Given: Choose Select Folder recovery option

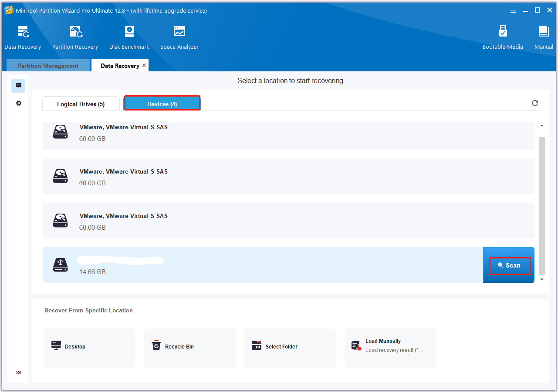Looking at the screenshot, I should (x=290, y=348).
